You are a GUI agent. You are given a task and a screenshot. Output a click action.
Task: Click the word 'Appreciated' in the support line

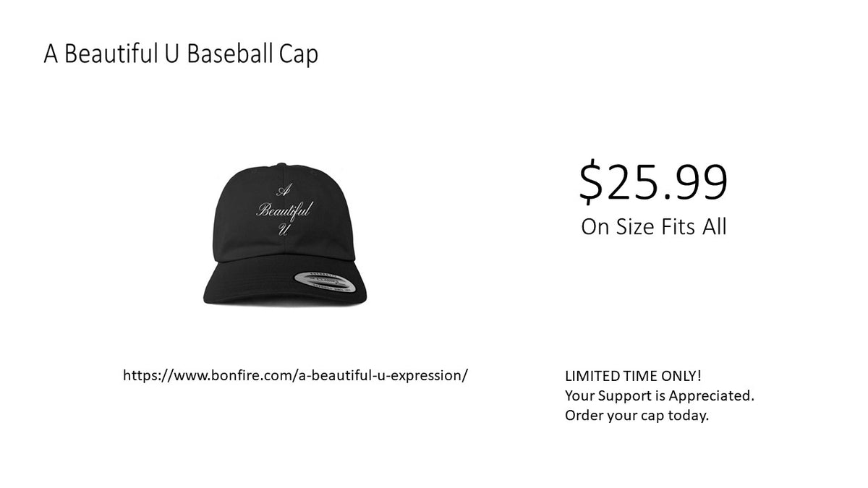[x=710, y=397]
